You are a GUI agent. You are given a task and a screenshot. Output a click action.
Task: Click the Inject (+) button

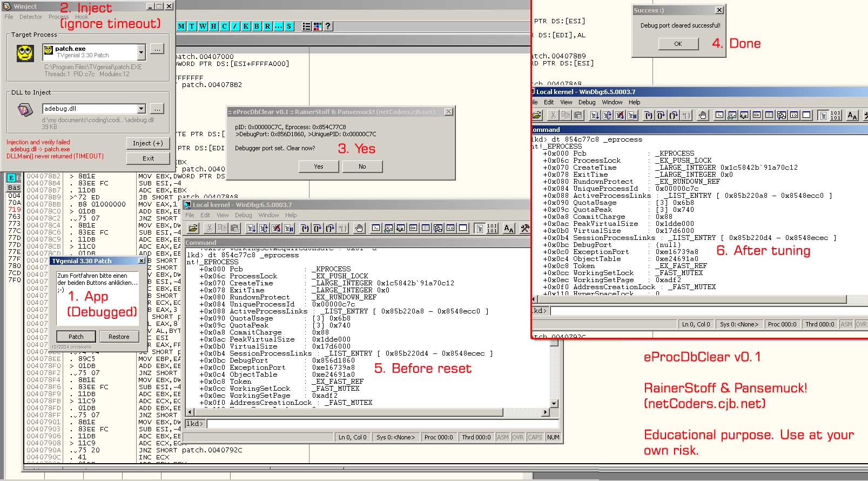coord(147,143)
